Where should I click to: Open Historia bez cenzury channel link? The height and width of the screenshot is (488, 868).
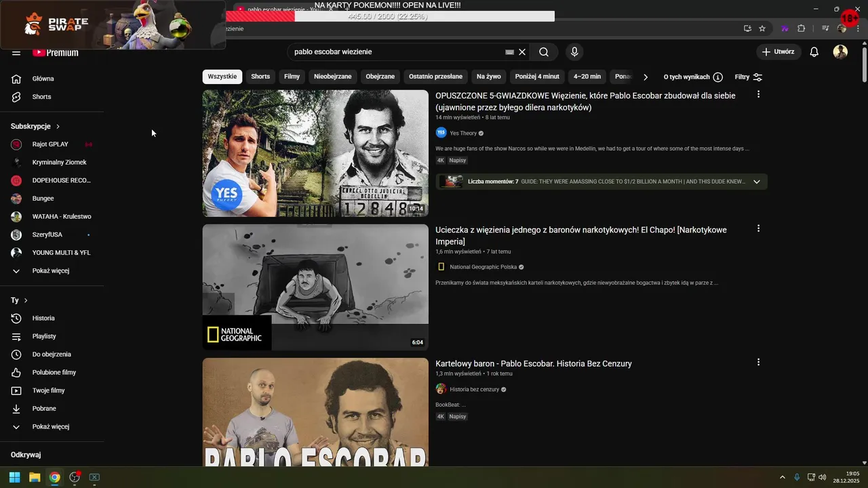click(474, 390)
